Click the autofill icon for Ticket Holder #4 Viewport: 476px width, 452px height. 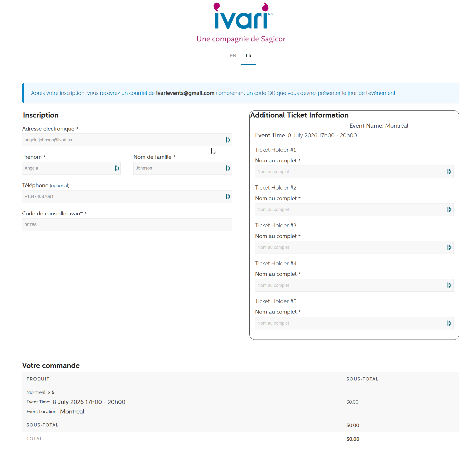(449, 285)
